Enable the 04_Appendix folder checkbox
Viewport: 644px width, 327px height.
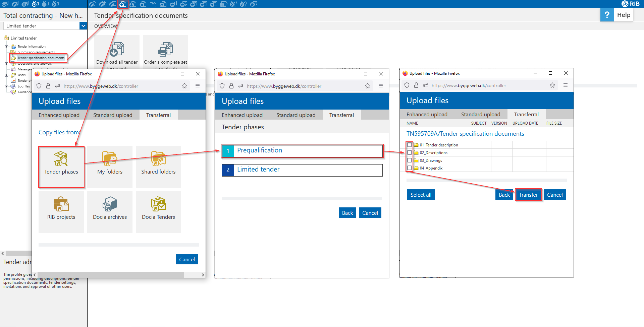point(410,168)
